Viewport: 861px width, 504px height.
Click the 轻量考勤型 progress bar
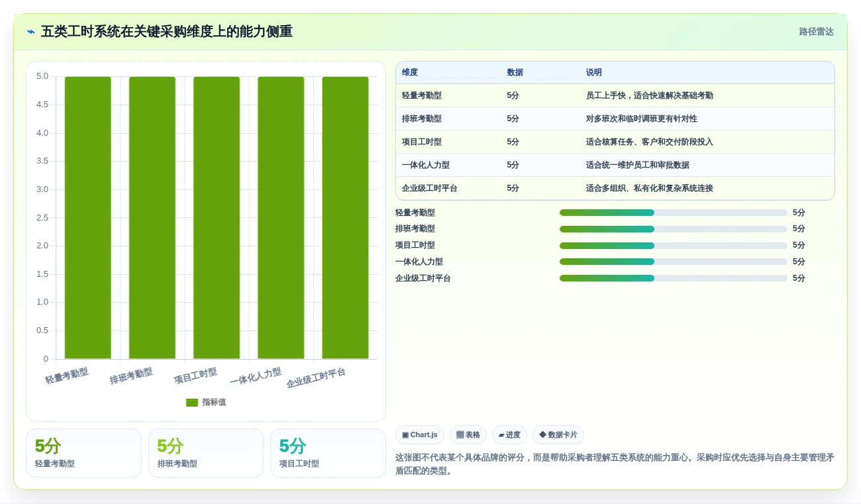674,213
